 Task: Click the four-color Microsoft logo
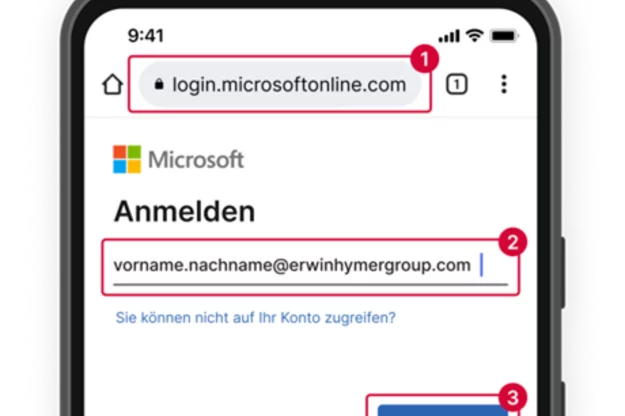[127, 159]
